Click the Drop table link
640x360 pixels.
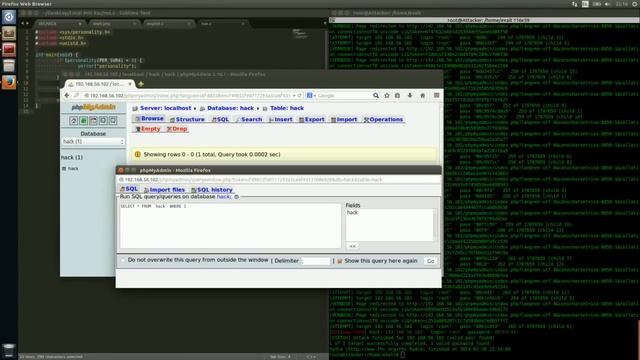(177, 129)
